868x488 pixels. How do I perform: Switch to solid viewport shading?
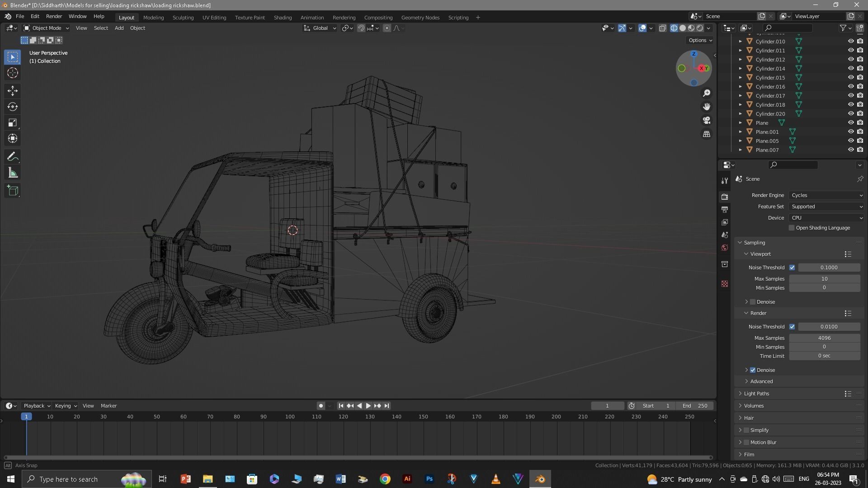(x=683, y=28)
